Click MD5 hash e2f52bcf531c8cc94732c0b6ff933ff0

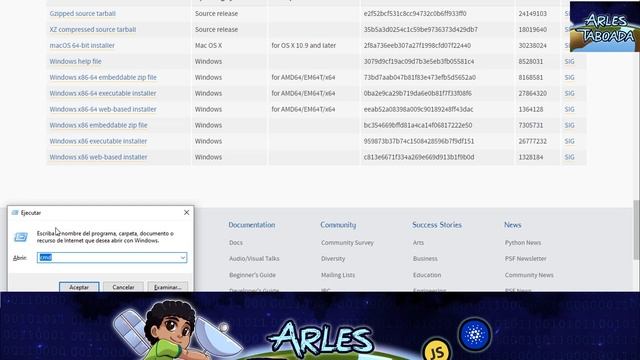pyautogui.click(x=415, y=13)
